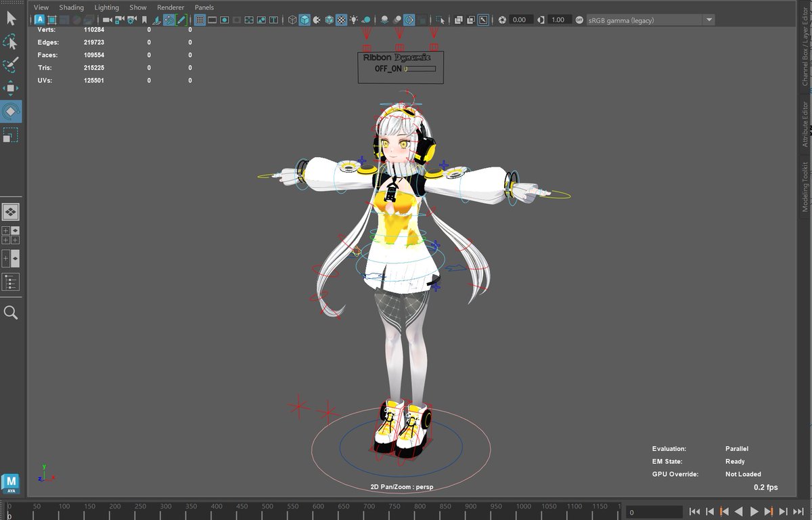The width and height of the screenshot is (812, 520).
Task: Step forward one frame
Action: coord(783,512)
